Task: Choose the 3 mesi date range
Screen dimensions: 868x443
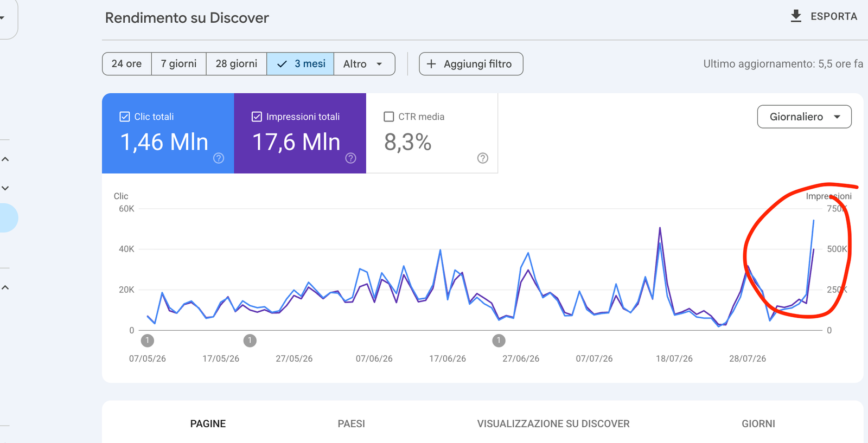Action: (x=301, y=64)
